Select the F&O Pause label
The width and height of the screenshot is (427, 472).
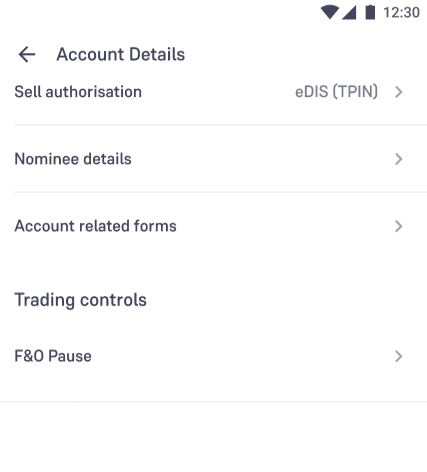(53, 356)
